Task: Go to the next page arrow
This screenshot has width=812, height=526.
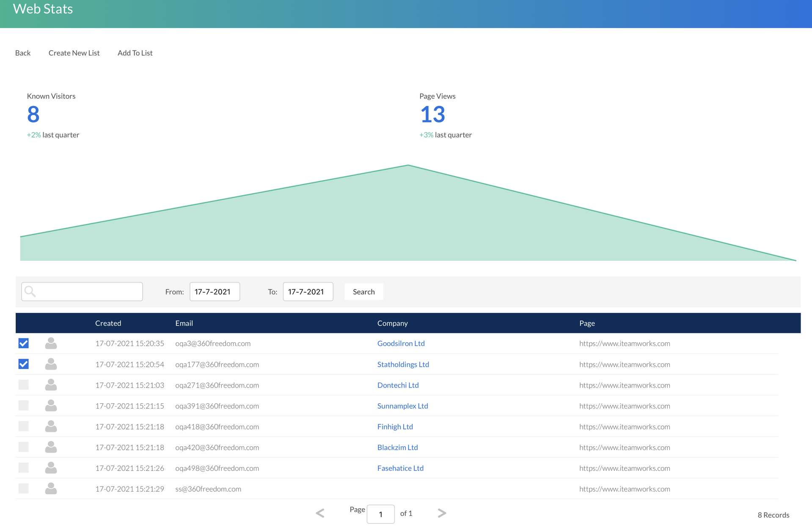Action: coord(442,513)
